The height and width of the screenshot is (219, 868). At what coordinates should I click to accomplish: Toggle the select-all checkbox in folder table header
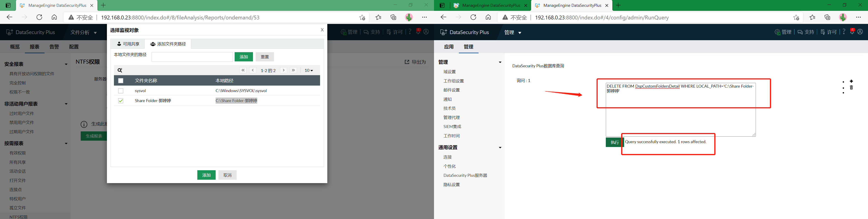(121, 80)
